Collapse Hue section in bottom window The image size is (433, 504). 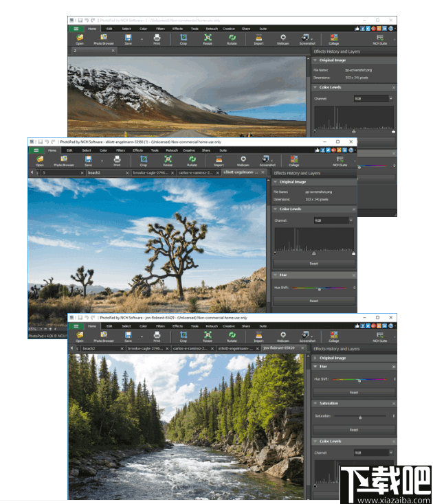[315, 367]
